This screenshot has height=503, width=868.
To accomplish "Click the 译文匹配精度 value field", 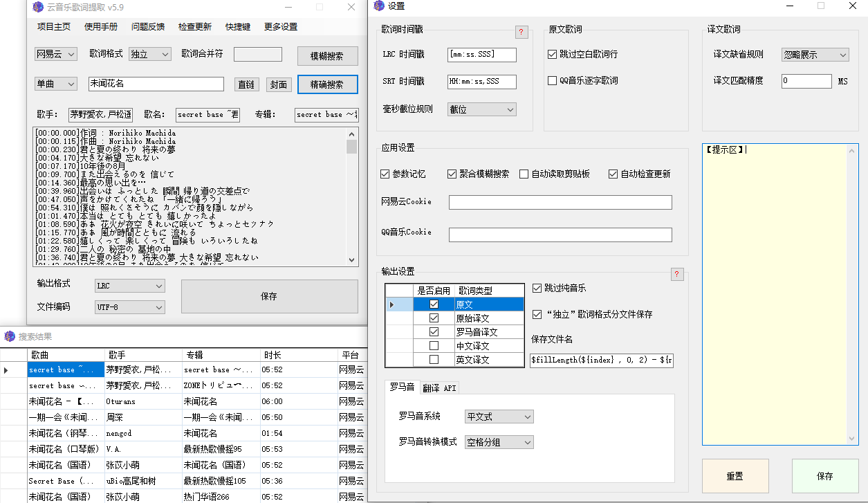I will tap(807, 81).
